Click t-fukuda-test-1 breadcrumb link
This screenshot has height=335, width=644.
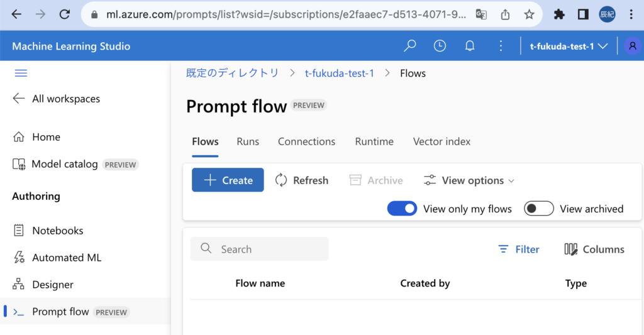point(340,74)
